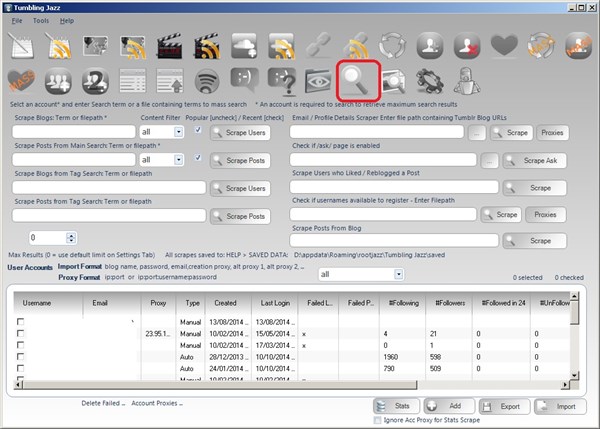Sort accounts by #Followers column header

pyautogui.click(x=450, y=303)
